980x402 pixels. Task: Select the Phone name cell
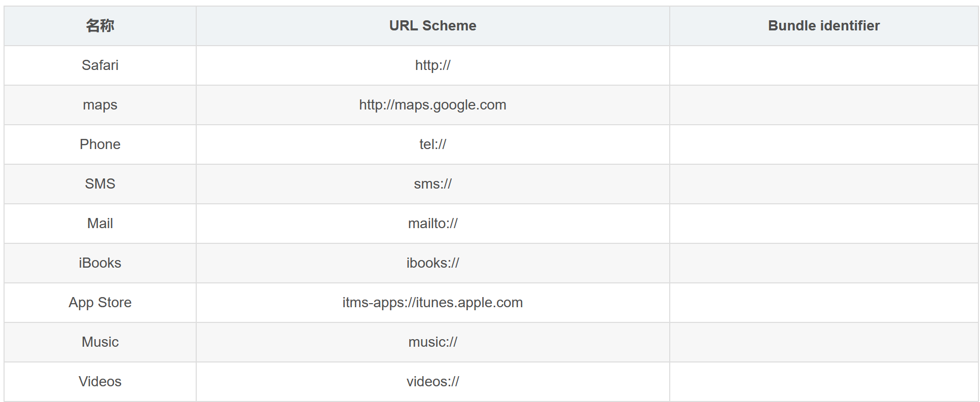[100, 144]
